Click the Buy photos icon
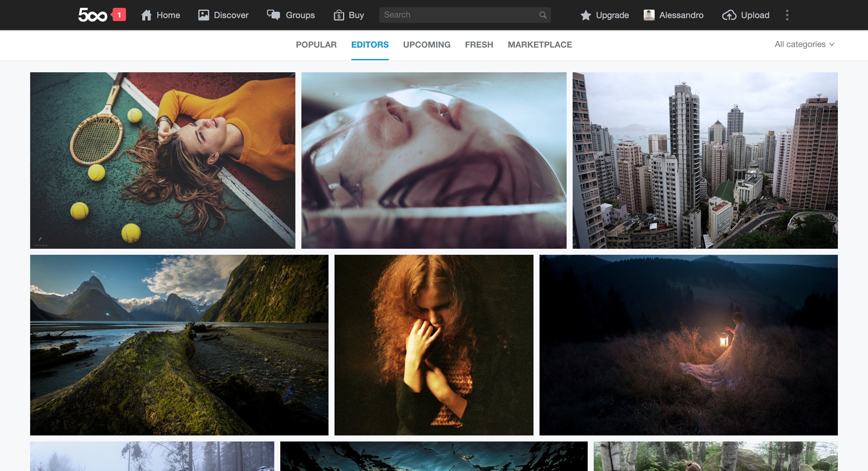This screenshot has height=471, width=868. [x=339, y=15]
